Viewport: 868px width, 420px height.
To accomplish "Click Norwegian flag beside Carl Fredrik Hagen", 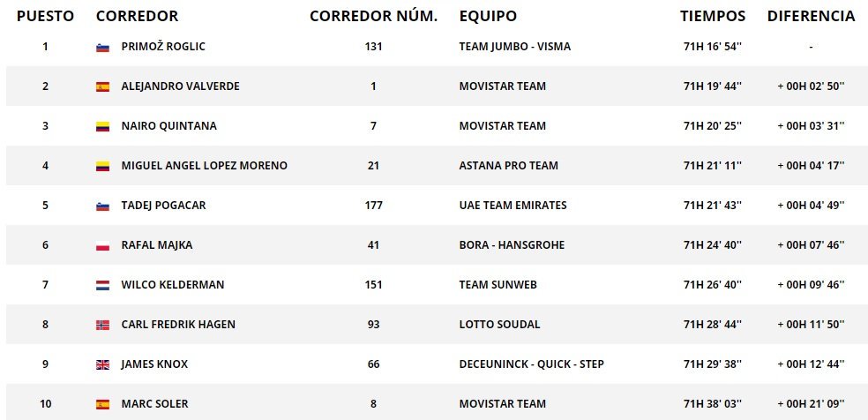I will coord(102,325).
